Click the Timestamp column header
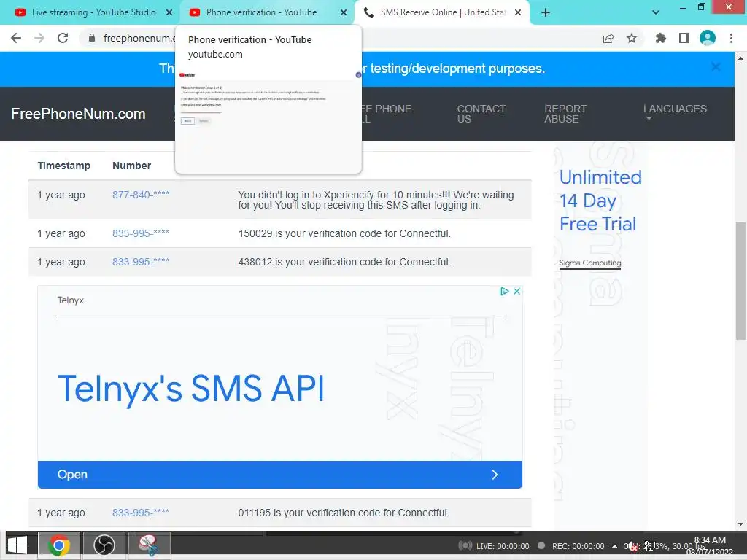 click(64, 166)
